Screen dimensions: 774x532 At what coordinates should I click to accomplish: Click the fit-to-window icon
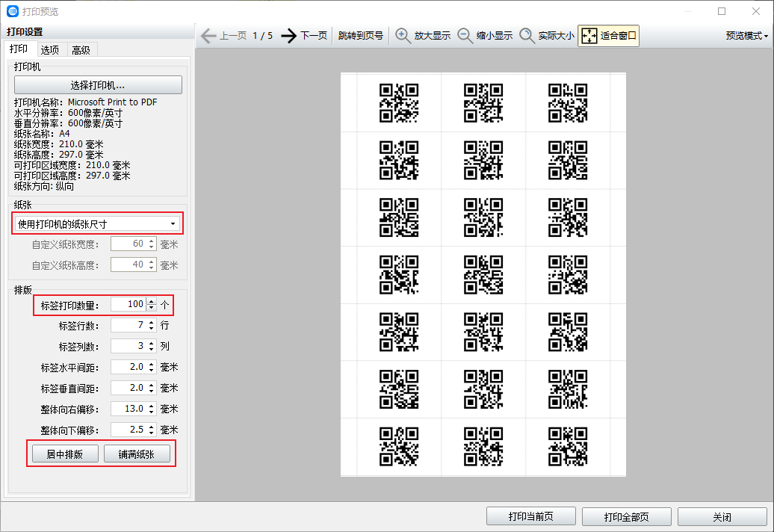589,36
